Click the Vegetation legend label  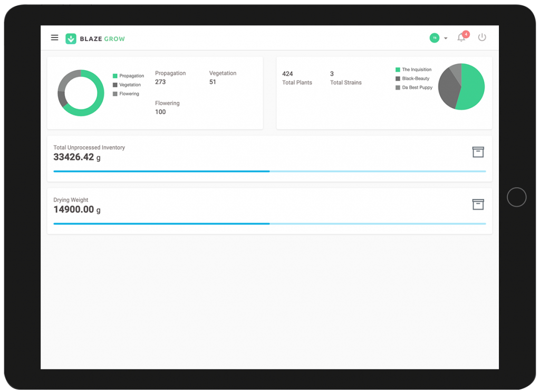(130, 85)
